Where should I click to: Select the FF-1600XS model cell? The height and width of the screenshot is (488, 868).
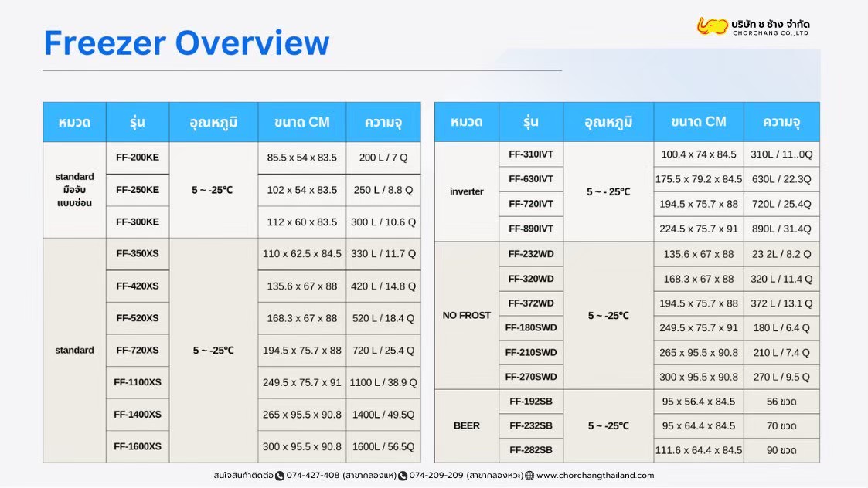click(x=138, y=446)
